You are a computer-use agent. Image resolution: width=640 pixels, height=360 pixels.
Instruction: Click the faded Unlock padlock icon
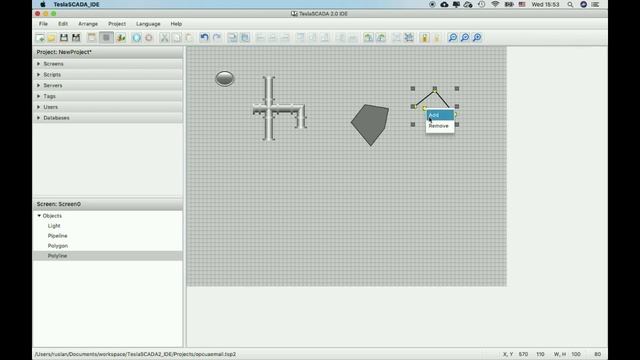tap(437, 38)
